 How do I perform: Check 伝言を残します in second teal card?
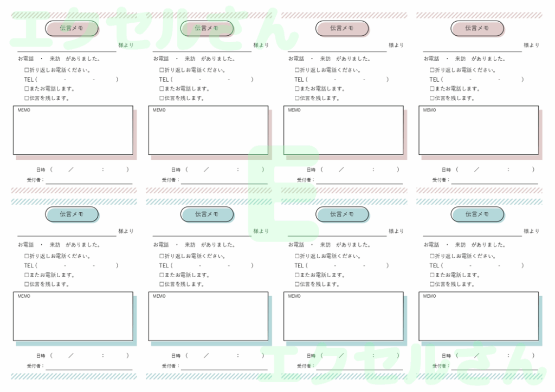(162, 284)
